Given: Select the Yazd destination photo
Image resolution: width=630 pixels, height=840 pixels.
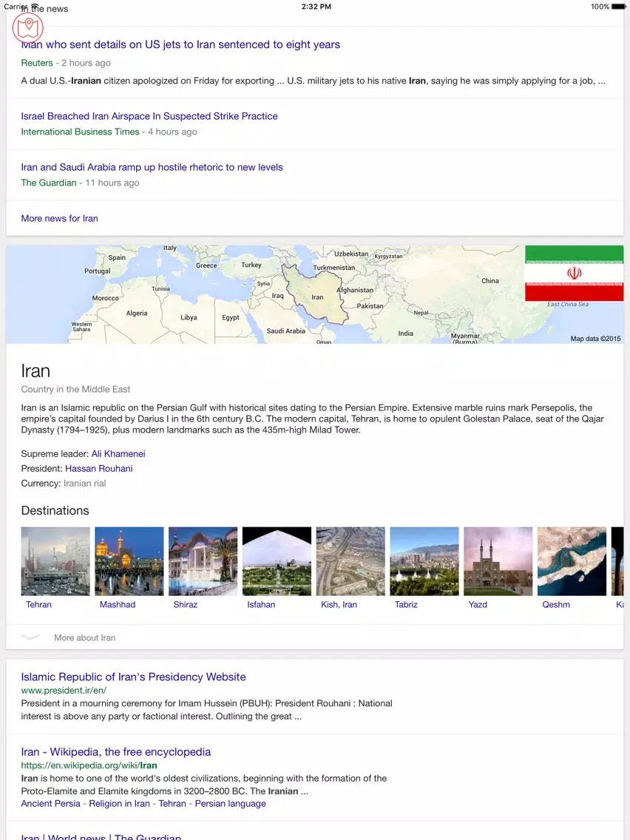Looking at the screenshot, I should (x=498, y=561).
